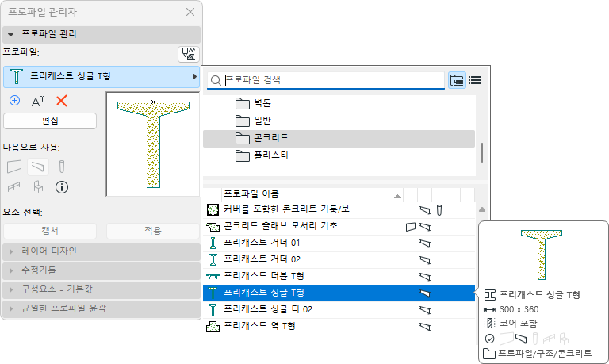
Task: Click the info icon under 다음으로 사용
Action: point(62,187)
